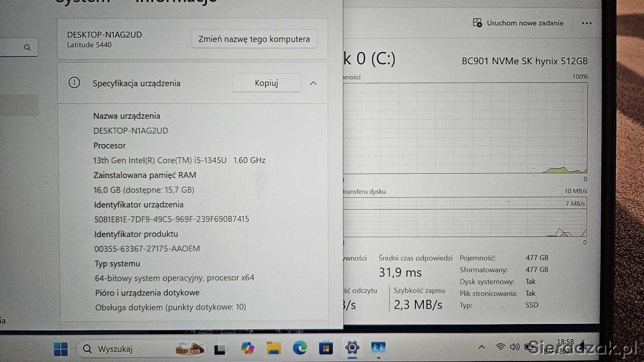Viewport: 644px width, 362px height.
Task: Open the Windows Start menu
Action: coord(61,349)
